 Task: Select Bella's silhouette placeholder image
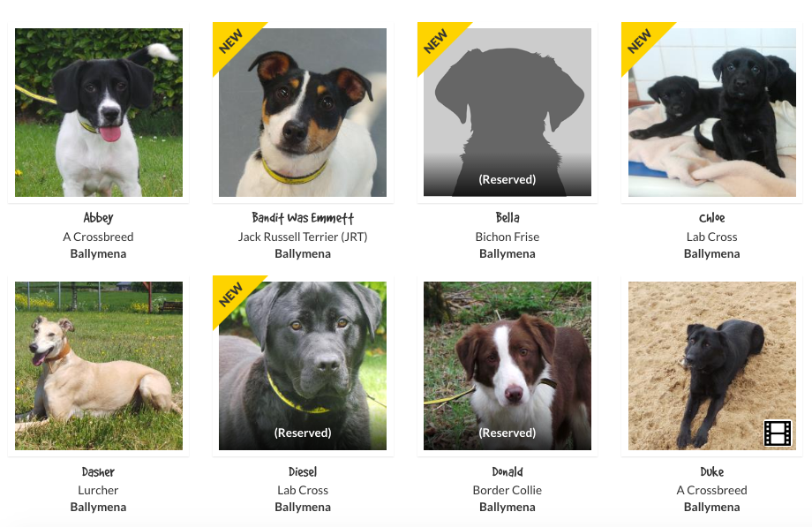507,112
